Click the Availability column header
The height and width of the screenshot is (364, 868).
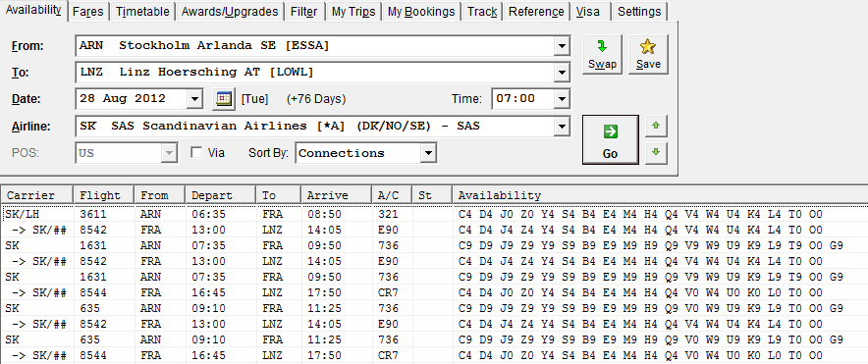point(660,195)
